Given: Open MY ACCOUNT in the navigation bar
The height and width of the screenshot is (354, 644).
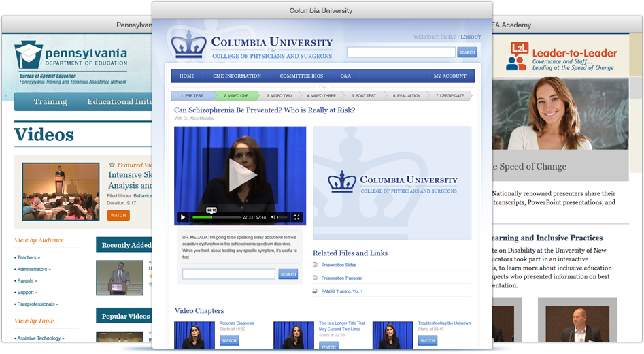Looking at the screenshot, I should pos(450,76).
